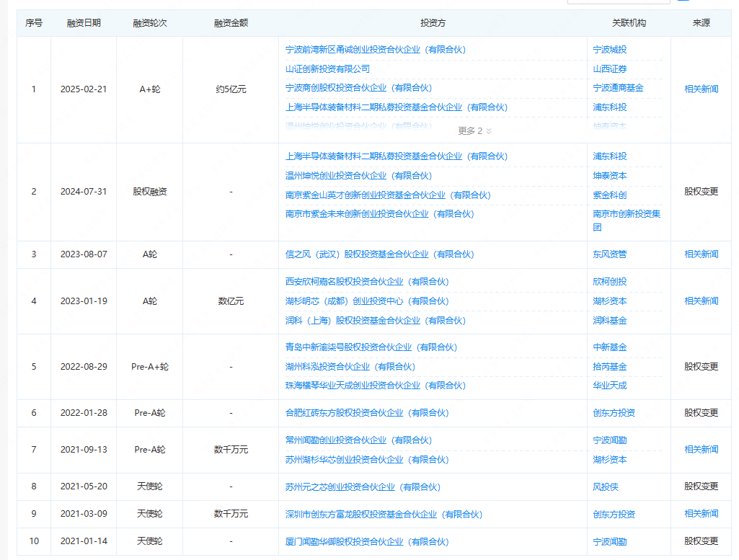
Task: Open 浦东科投 in the 关联机构 column
Action: click(x=610, y=107)
